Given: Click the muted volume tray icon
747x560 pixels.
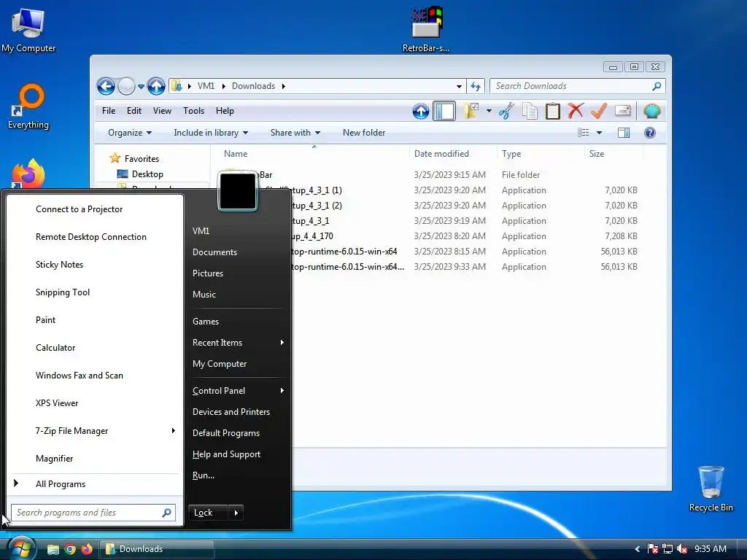Looking at the screenshot, I should click(x=683, y=549).
